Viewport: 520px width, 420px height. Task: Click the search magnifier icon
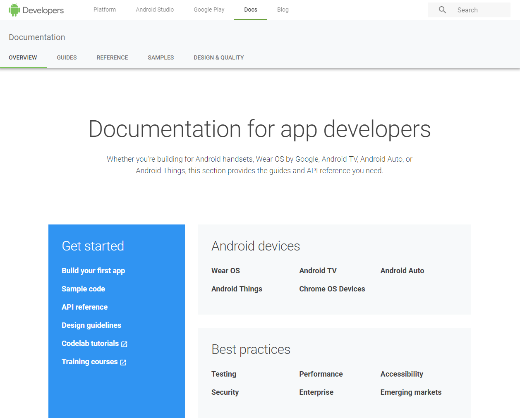442,10
